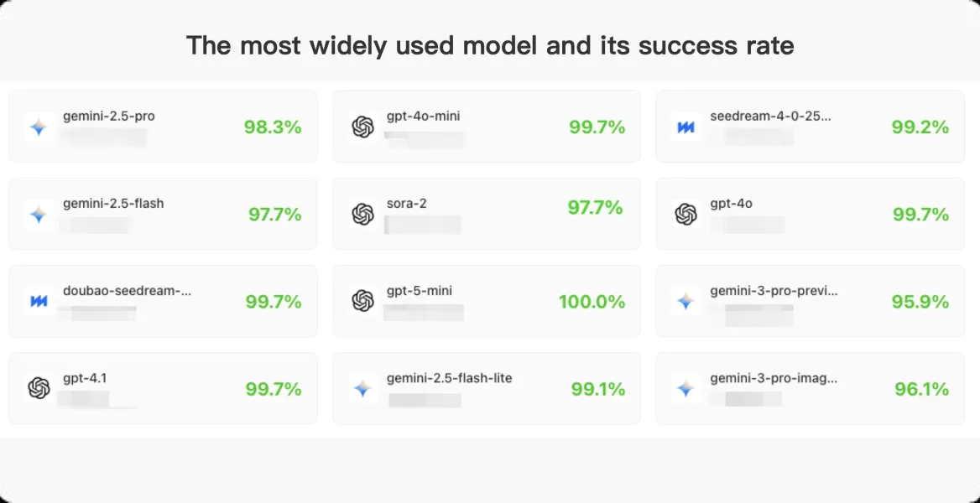This screenshot has height=503, width=980.
Task: Select the Gemini icon on gemini-2.5-flash-lite card
Action: coord(362,388)
